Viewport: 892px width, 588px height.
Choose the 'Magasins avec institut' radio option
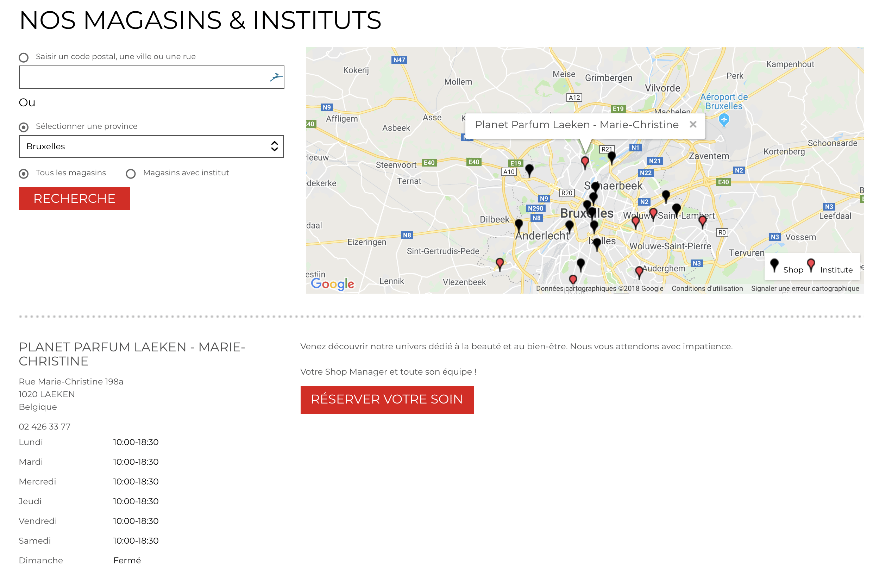coord(131,174)
